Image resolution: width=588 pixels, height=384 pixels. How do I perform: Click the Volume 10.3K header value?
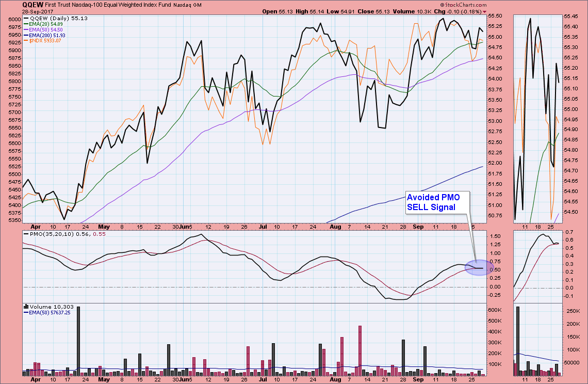(x=412, y=12)
